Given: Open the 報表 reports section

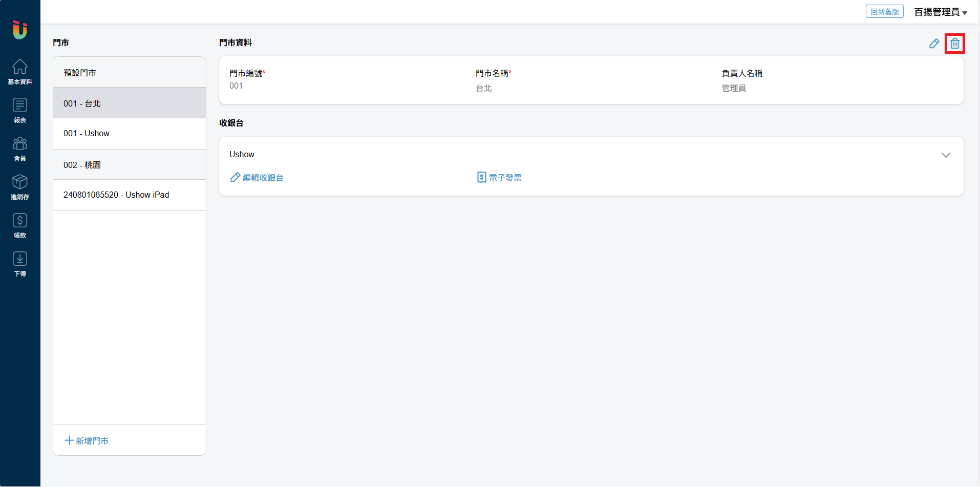Looking at the screenshot, I should (20, 110).
